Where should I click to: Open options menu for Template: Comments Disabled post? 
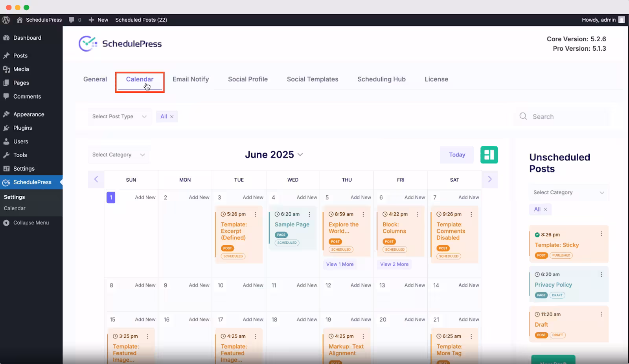pyautogui.click(x=471, y=214)
